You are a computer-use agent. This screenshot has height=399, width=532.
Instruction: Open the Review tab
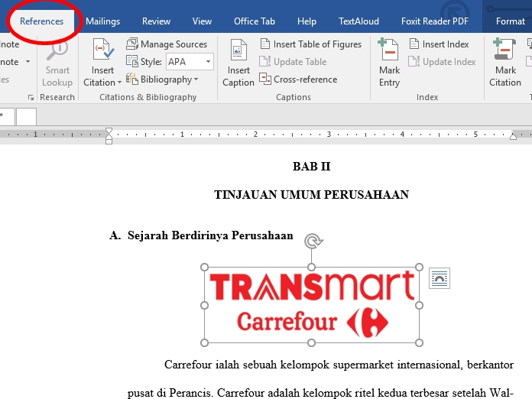point(156,21)
